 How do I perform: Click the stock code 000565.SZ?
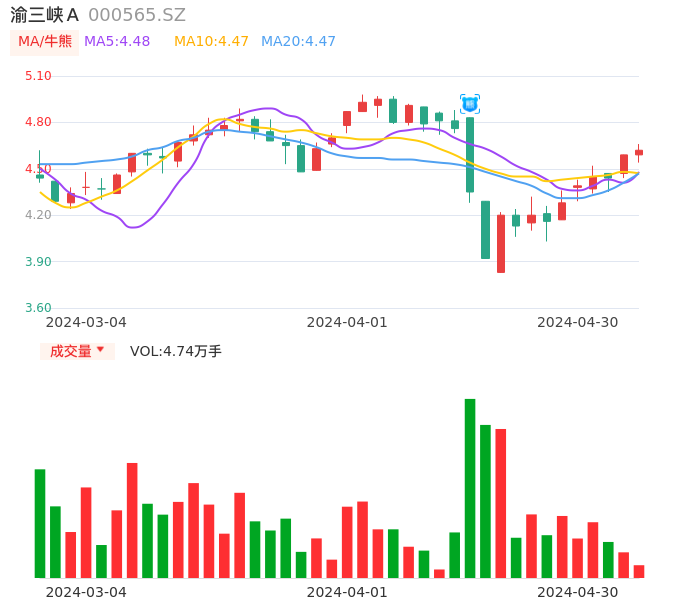137,15
